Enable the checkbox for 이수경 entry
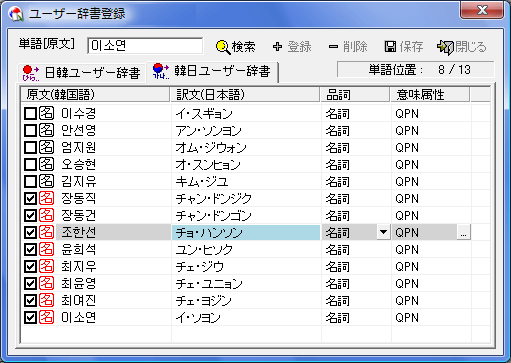511x363 pixels. pos(30,114)
